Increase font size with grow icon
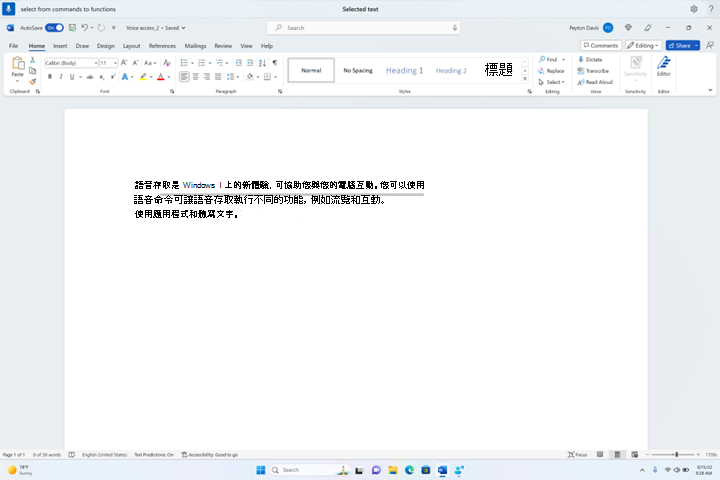Image resolution: width=720 pixels, height=480 pixels. click(124, 63)
